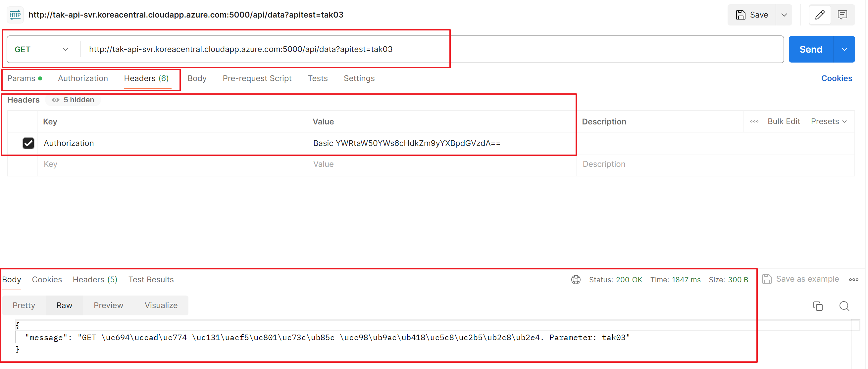The height and width of the screenshot is (369, 868).
Task: Open the response three-dot more options
Action: coord(853,279)
